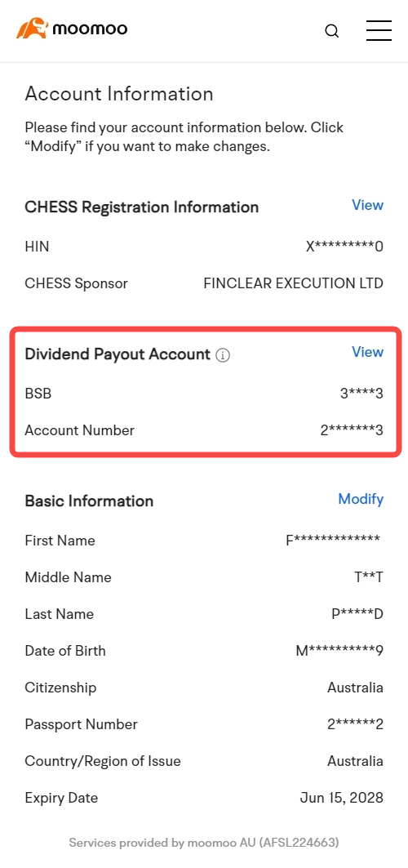Click the Citizenship Australia value

pos(356,688)
